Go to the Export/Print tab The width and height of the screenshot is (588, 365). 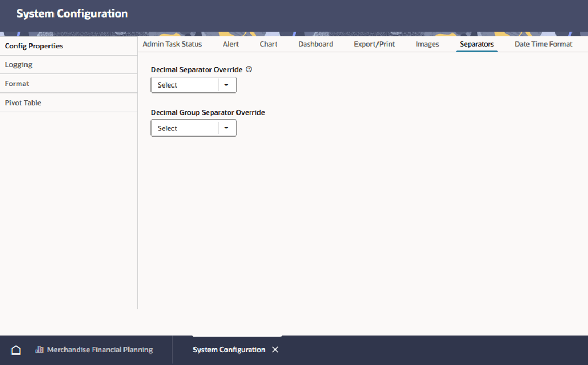pyautogui.click(x=374, y=44)
